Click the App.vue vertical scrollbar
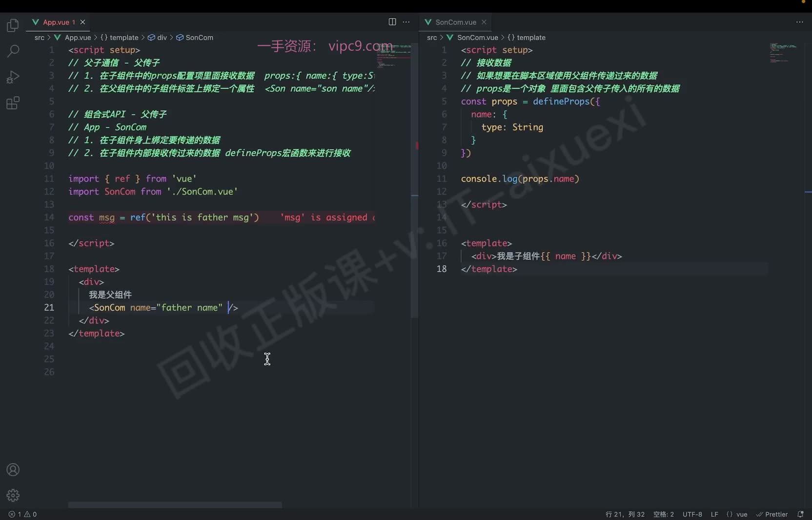 pos(415,180)
